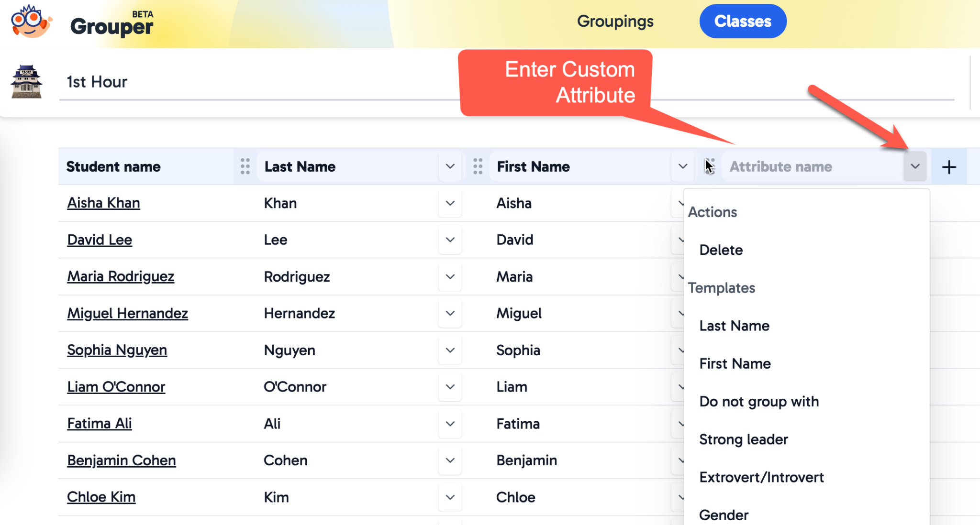This screenshot has height=525, width=980.
Task: Expand the dropdown in Nguyen's Last Name cell
Action: click(x=450, y=350)
